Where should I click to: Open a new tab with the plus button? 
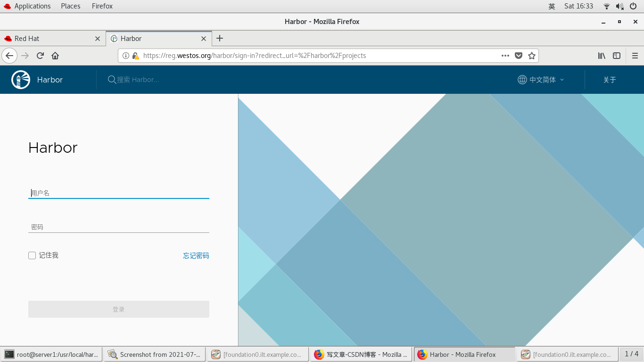[220, 39]
